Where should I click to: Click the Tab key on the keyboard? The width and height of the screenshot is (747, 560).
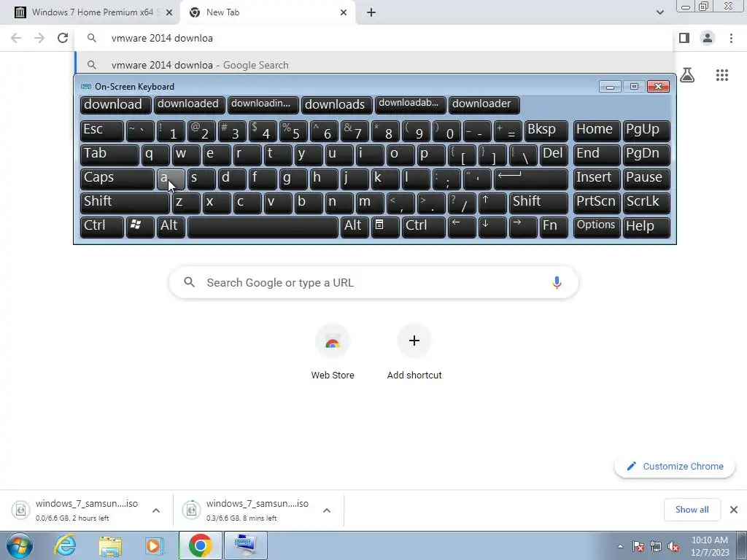coord(109,155)
